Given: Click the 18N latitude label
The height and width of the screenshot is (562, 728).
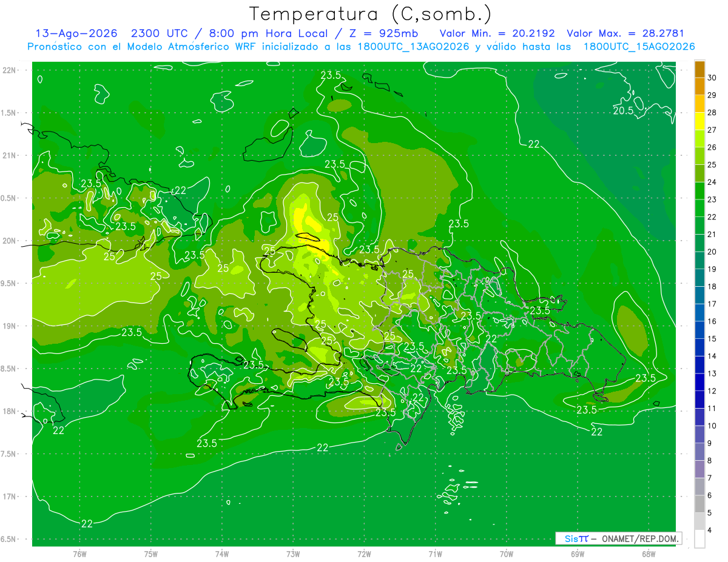Looking at the screenshot, I should pos(9,411).
